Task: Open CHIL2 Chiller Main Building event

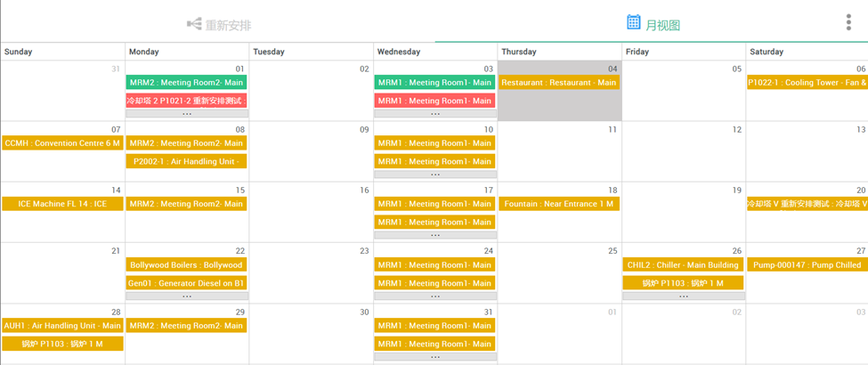Action: coord(683,265)
